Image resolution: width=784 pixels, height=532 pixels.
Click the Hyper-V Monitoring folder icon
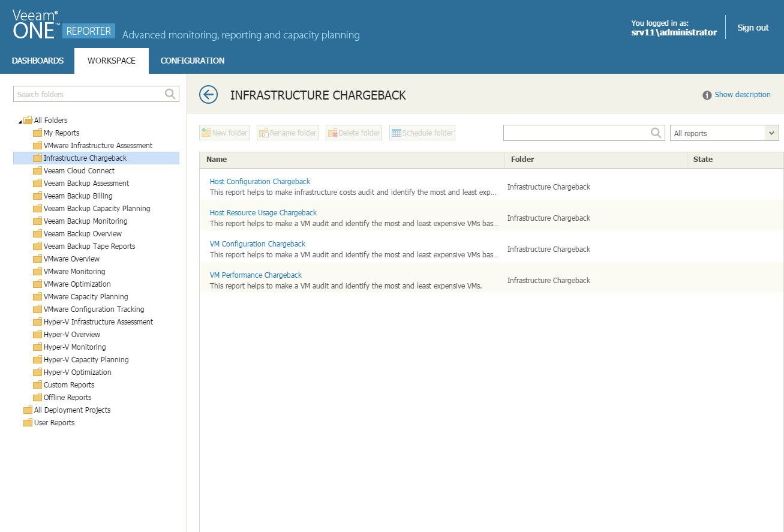pos(37,347)
